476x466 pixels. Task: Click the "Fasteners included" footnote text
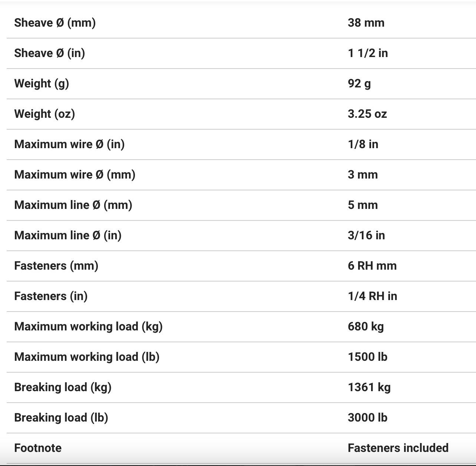pyautogui.click(x=398, y=448)
